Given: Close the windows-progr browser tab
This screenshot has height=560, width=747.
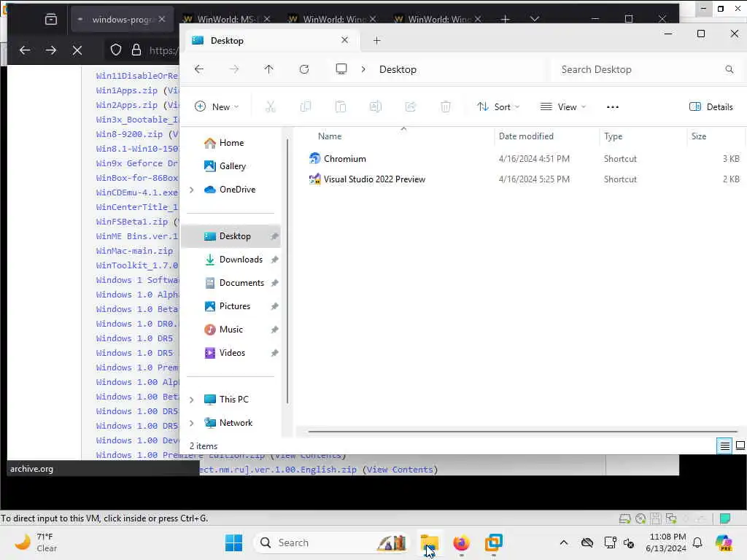Looking at the screenshot, I should 162,19.
